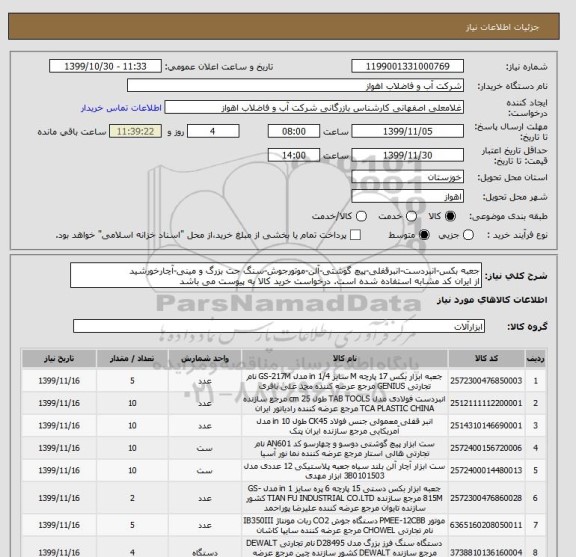
Task: Click the delivery city field اهواز
Action: point(407,197)
